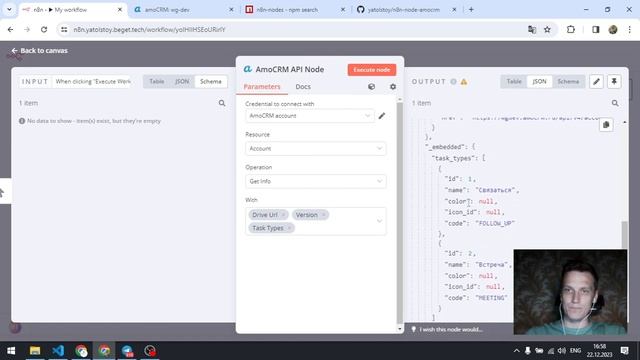This screenshot has width=640, height=360.
Task: Remove the Version tag
Action: pos(323,215)
